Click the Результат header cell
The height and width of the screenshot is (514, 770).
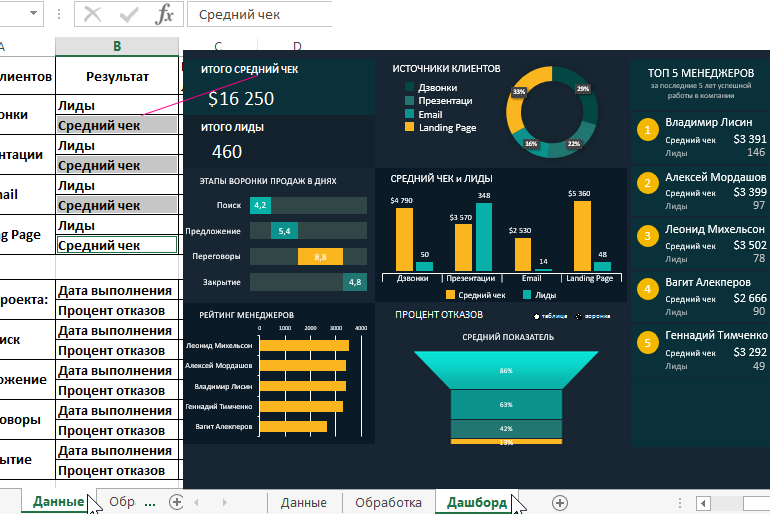[117, 76]
